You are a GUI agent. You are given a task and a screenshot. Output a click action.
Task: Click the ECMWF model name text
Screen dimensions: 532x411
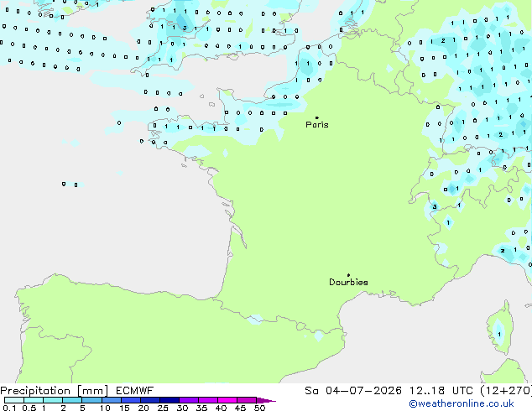(135, 391)
